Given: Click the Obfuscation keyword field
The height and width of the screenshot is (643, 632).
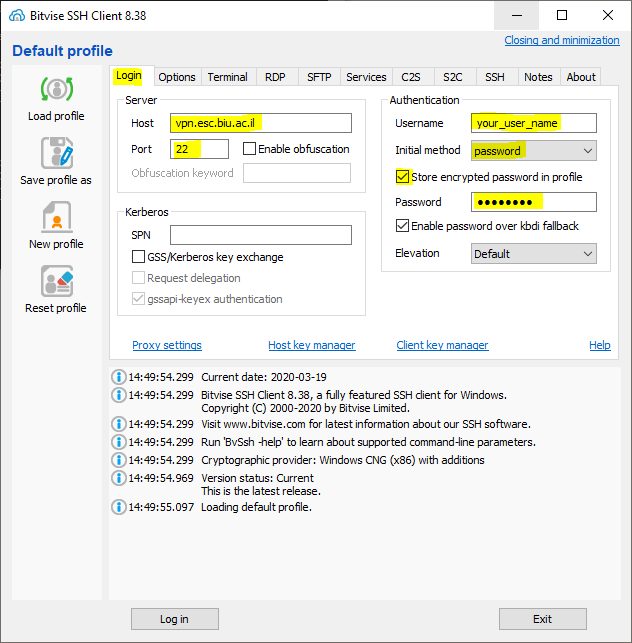Looking at the screenshot, I should tap(297, 173).
